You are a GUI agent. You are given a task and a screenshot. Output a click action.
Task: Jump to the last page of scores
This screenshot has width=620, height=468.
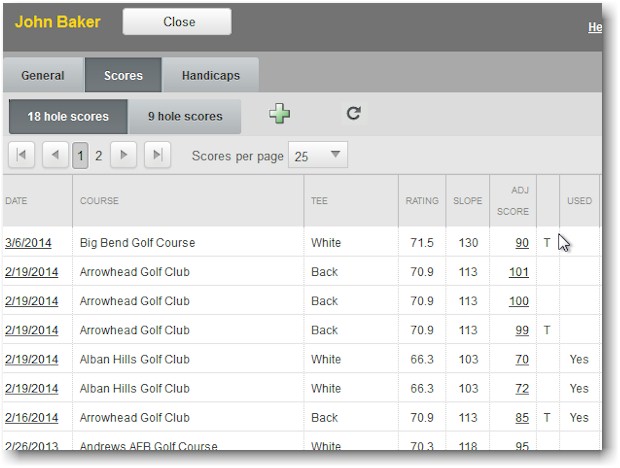[156, 155]
